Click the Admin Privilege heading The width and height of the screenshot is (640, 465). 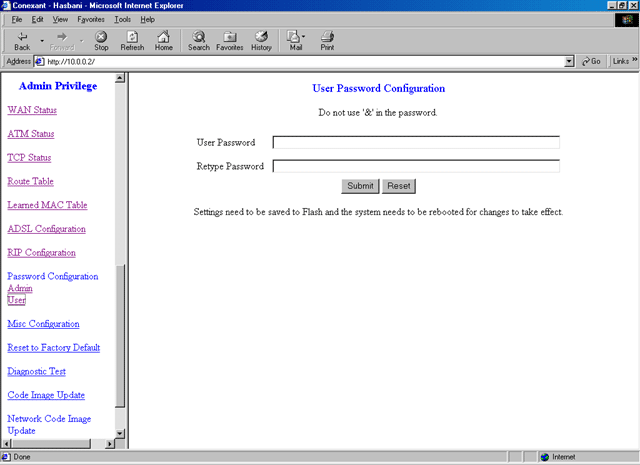58,86
